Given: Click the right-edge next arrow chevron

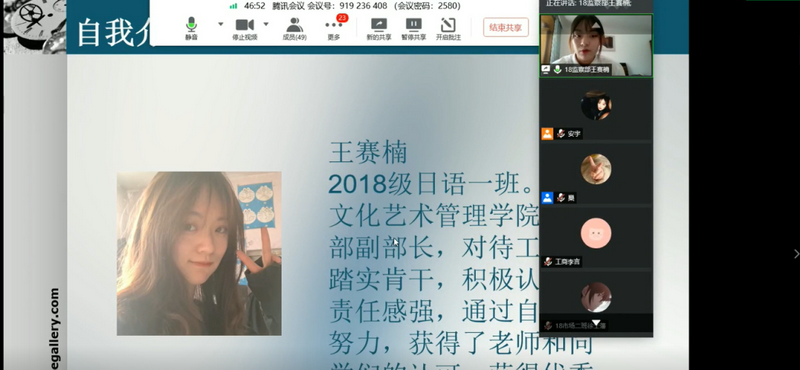Looking at the screenshot, I should [x=796, y=254].
